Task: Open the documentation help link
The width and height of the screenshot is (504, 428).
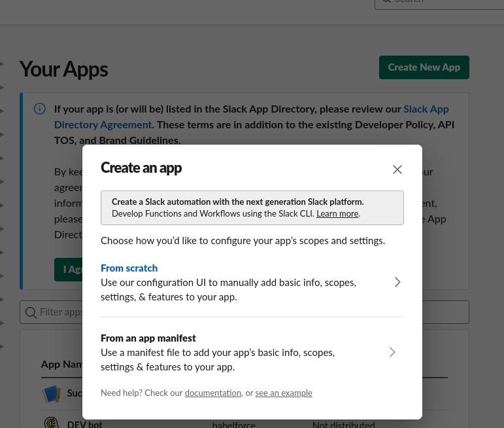Action: click(212, 393)
